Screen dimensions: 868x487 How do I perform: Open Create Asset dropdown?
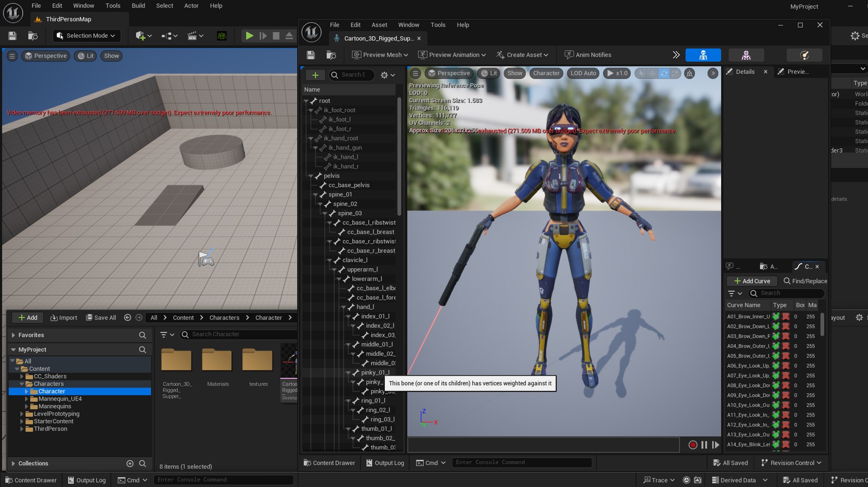(522, 55)
